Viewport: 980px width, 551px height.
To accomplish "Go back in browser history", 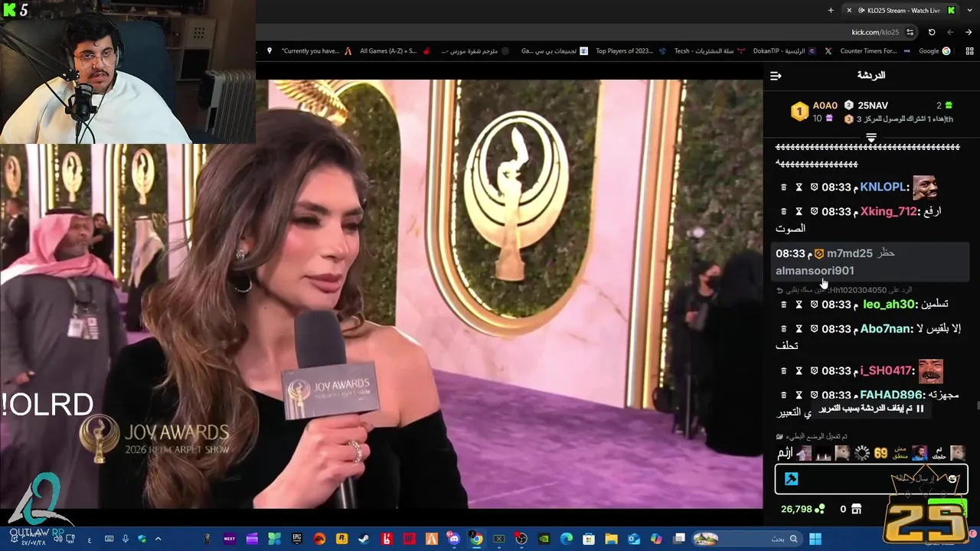I will tap(969, 32).
